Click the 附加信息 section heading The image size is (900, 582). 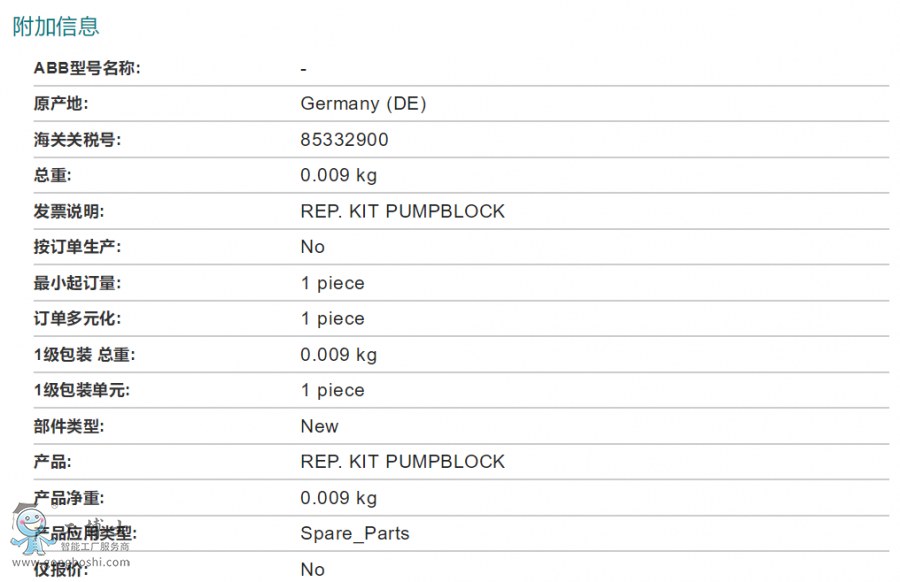[x=56, y=26]
